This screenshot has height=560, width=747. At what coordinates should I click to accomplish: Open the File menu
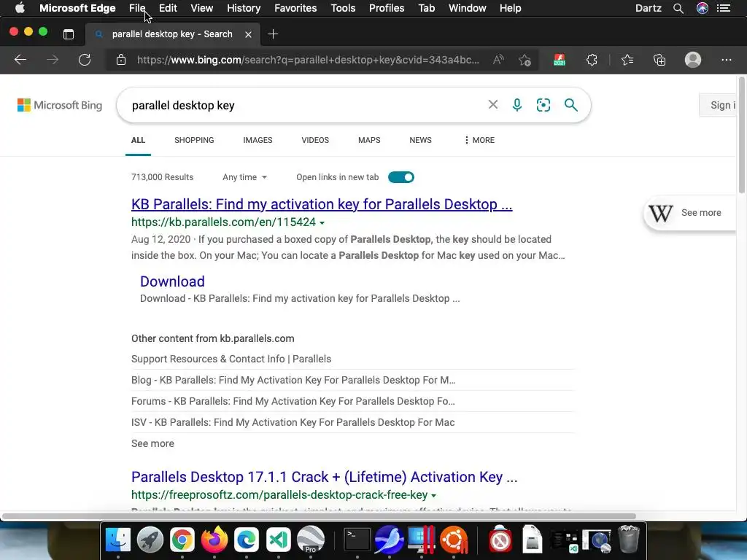pyautogui.click(x=137, y=8)
